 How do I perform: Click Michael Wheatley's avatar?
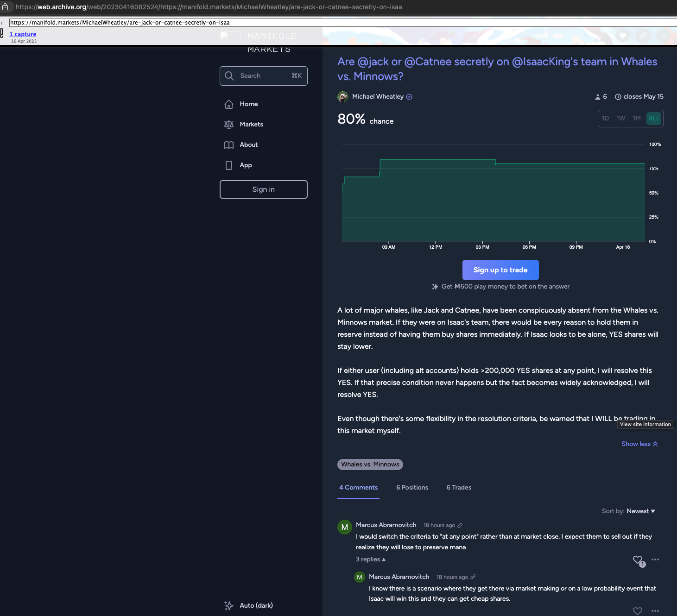343,97
